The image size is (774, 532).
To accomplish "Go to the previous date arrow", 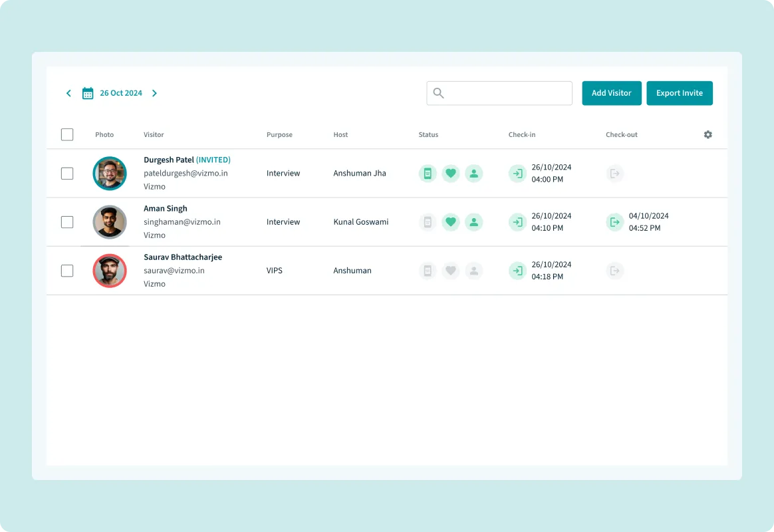I will point(68,93).
